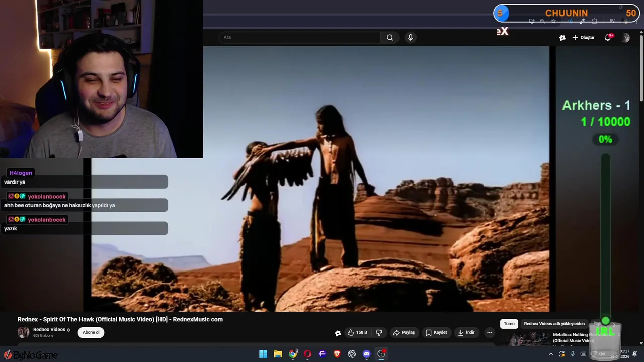Start voice search with the microphone icon
Screen dimensions: 644x362
click(411, 37)
